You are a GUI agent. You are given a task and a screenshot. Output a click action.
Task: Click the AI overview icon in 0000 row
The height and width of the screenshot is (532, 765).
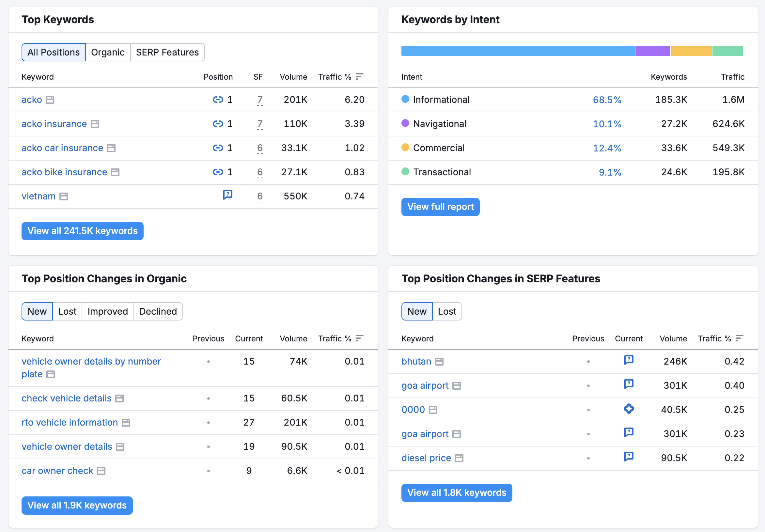pyautogui.click(x=629, y=409)
